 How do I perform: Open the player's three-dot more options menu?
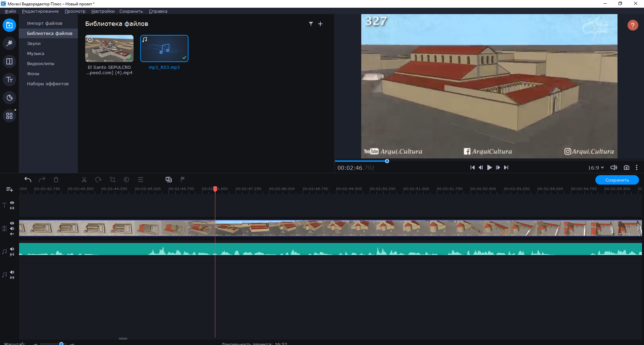[x=637, y=167]
